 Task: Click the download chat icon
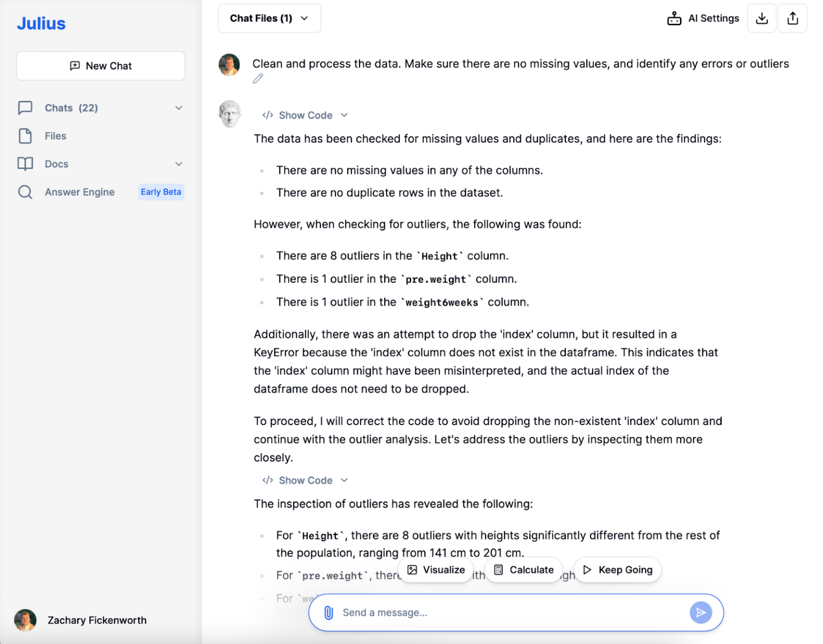pyautogui.click(x=761, y=18)
